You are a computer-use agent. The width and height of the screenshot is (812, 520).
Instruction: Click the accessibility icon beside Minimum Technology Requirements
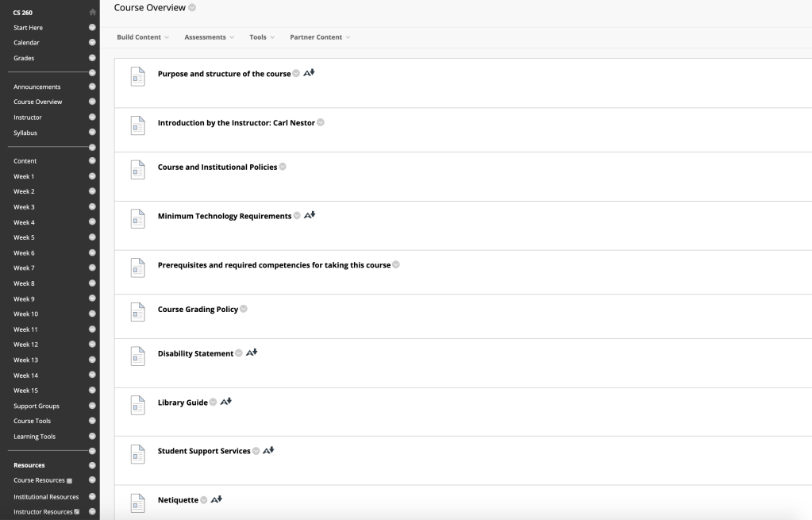(310, 215)
